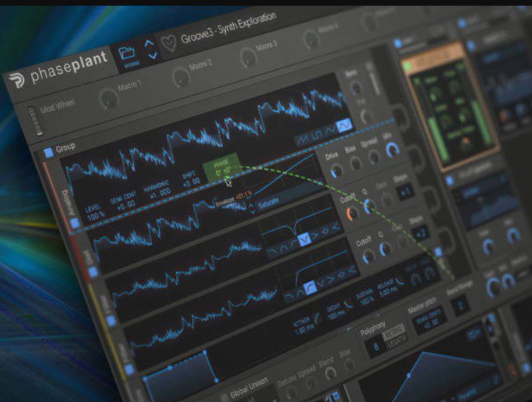The width and height of the screenshot is (532, 402).
Task: Open the Slope x2 dropdown
Action: 421,234
